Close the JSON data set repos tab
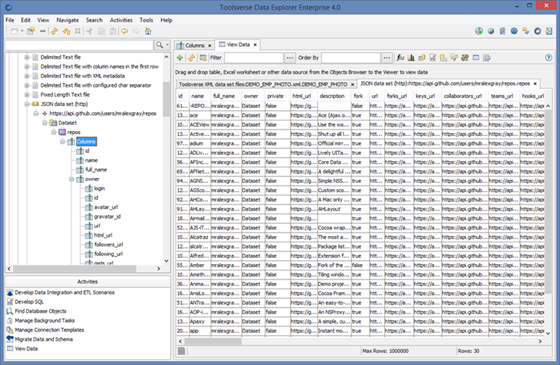The height and width of the screenshot is (365, 560). [x=535, y=84]
